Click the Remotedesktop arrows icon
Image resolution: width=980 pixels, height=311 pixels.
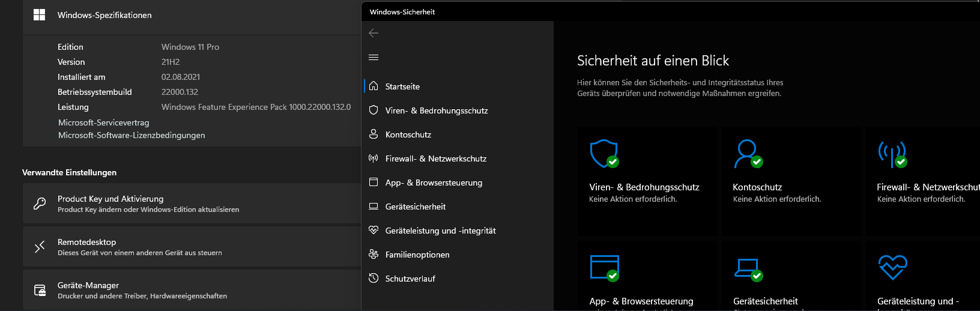pyautogui.click(x=40, y=247)
